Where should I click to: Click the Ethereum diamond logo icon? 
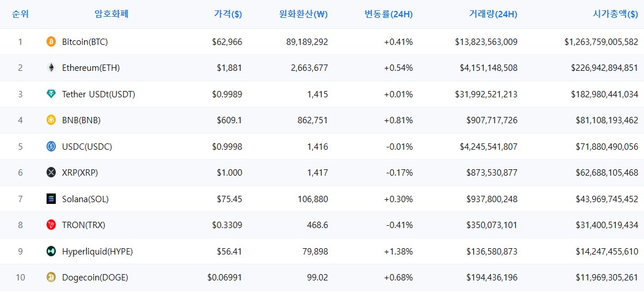coord(51,68)
